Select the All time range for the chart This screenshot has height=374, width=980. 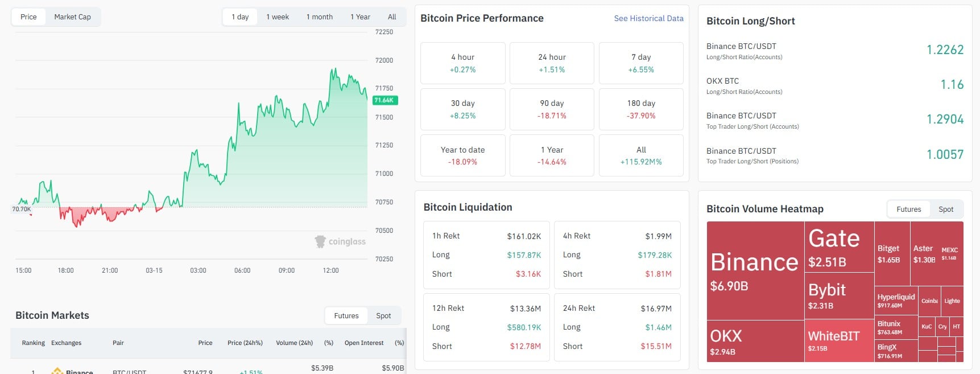[392, 17]
